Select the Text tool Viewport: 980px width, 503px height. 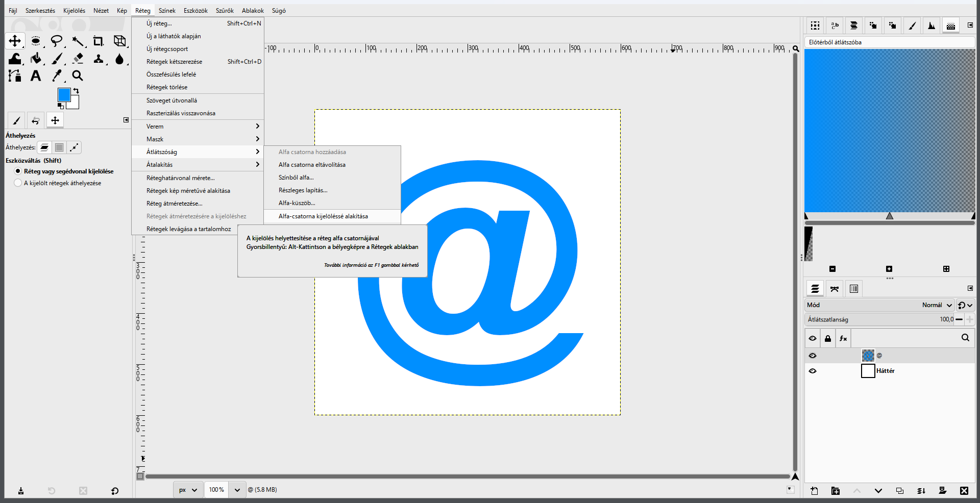point(36,76)
